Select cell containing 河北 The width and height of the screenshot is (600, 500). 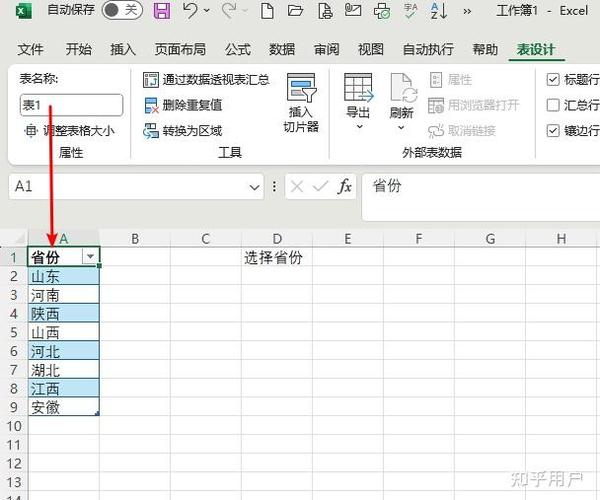click(64, 351)
